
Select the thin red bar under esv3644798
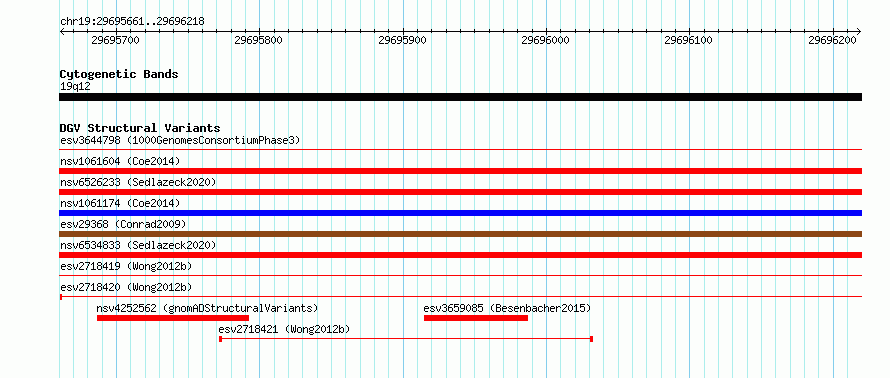[460, 150]
